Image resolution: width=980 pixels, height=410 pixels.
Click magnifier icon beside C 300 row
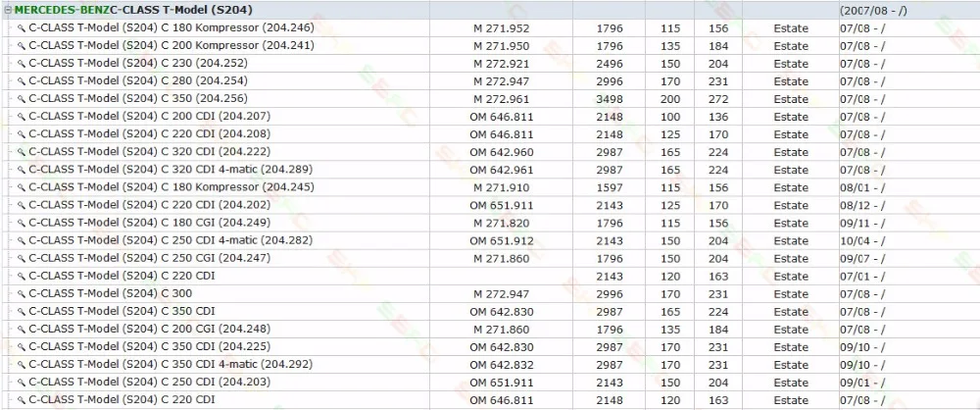[x=22, y=293]
